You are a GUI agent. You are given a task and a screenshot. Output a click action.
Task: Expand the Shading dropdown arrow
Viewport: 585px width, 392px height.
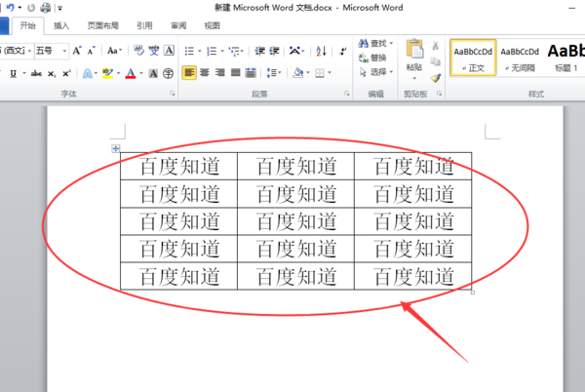308,73
